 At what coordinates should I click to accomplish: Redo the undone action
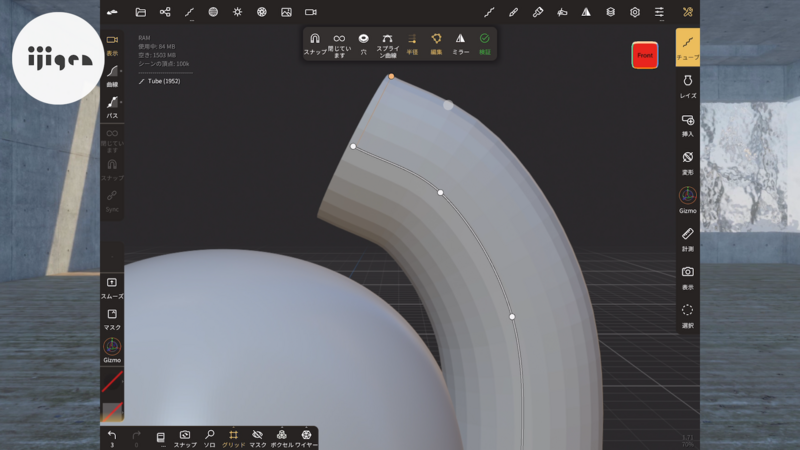136,438
